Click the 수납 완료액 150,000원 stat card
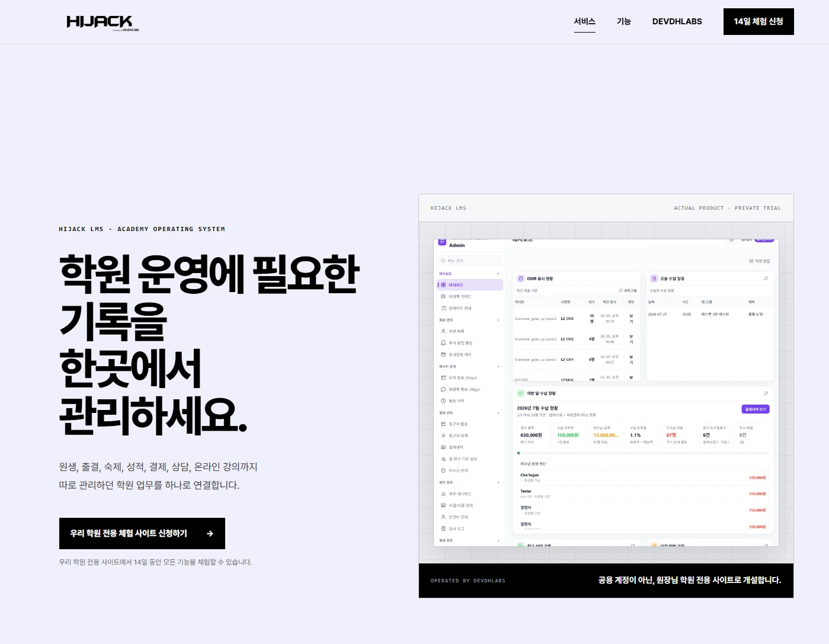Viewport: 829px width, 644px height. 570,435
